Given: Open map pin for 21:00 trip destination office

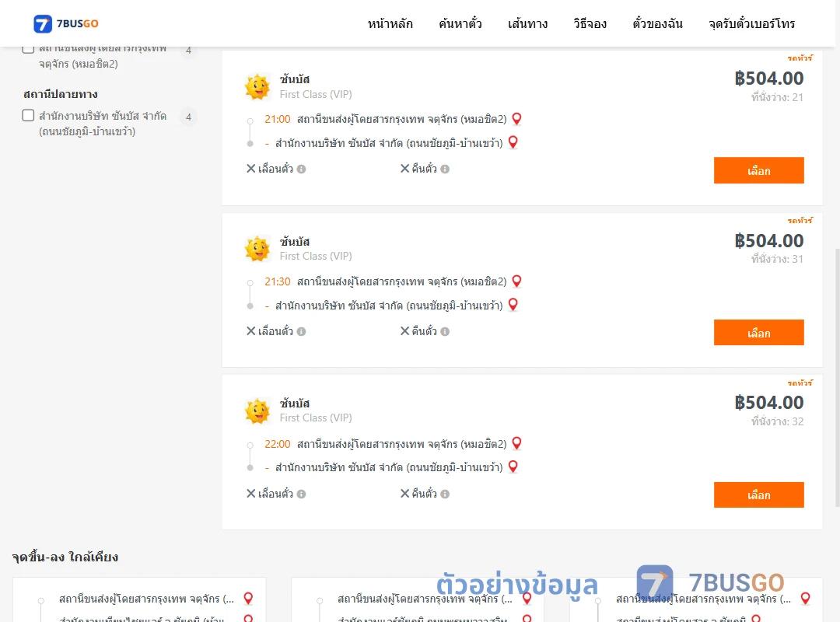Looking at the screenshot, I should [513, 142].
